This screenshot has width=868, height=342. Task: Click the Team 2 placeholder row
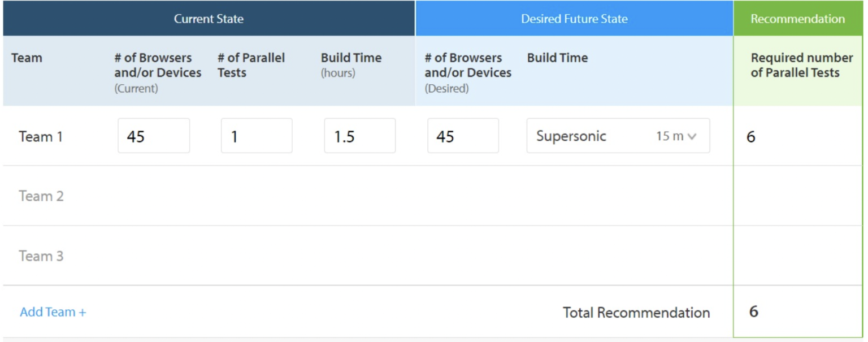click(41, 196)
